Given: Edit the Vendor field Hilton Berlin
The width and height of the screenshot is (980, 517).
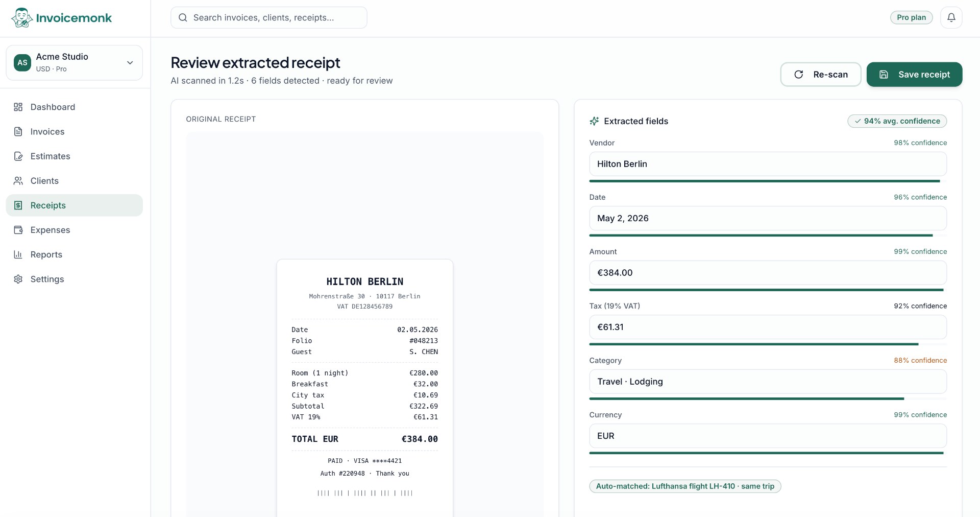Looking at the screenshot, I should click(768, 164).
